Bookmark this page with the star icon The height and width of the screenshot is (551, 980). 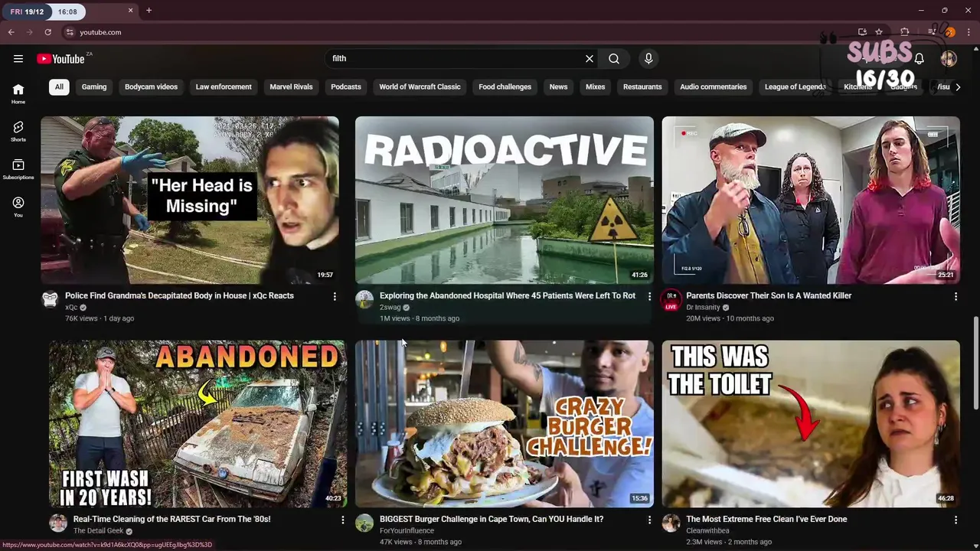[879, 32]
